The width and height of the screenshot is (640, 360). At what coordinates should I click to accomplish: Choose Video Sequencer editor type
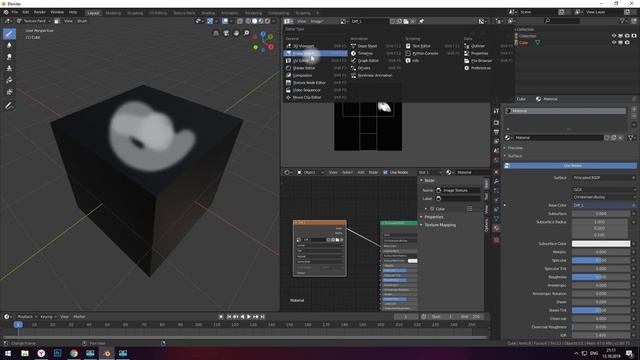pos(315,90)
